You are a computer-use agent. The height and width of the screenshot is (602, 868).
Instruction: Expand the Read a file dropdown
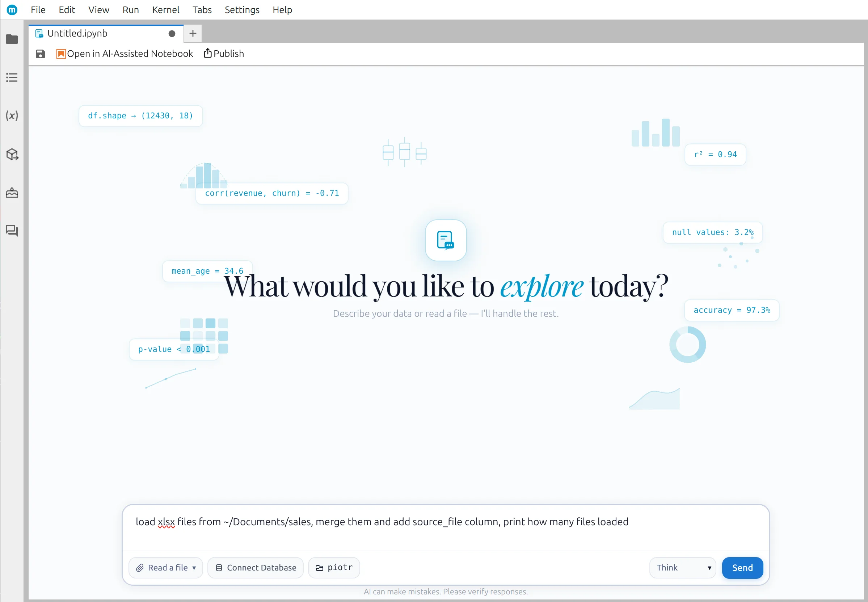(165, 568)
